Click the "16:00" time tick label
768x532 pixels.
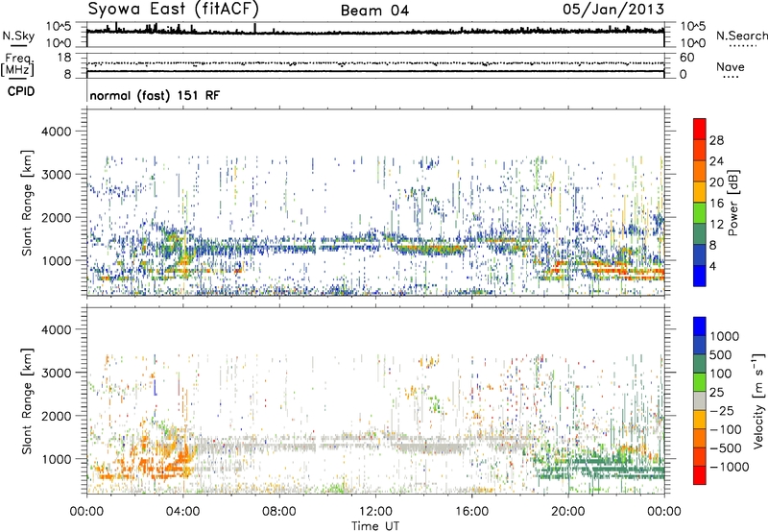coord(471,512)
